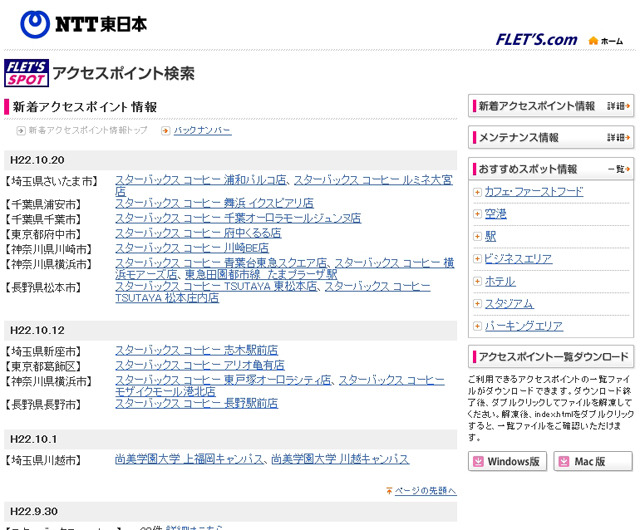Click plus icon next to ホテル
This screenshot has width=640, height=530.
point(477,281)
